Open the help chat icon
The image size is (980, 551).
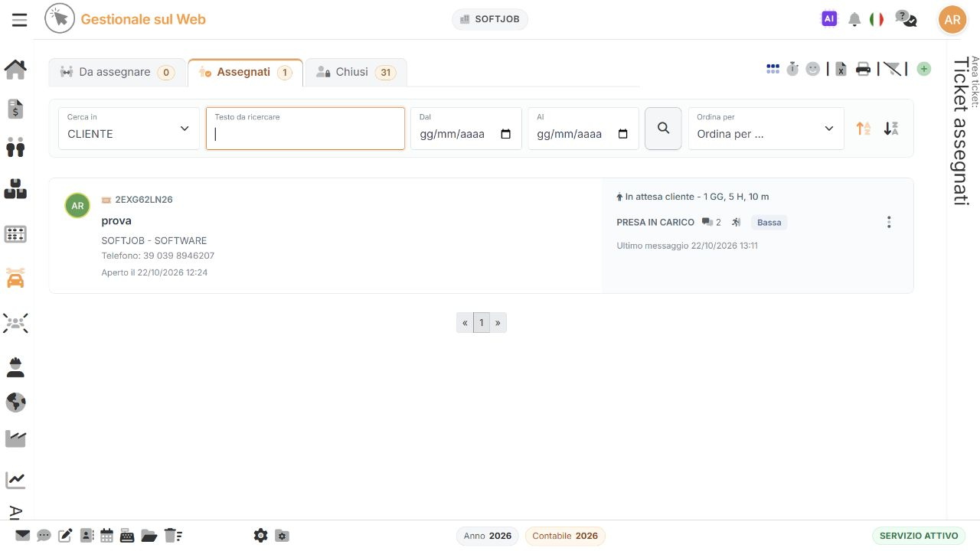(x=906, y=19)
